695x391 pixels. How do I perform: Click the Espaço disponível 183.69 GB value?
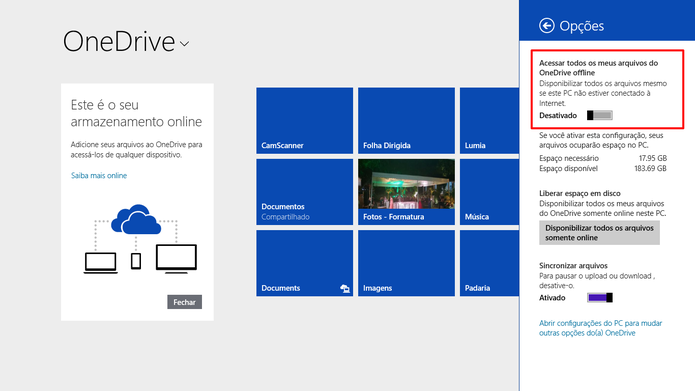[650, 168]
